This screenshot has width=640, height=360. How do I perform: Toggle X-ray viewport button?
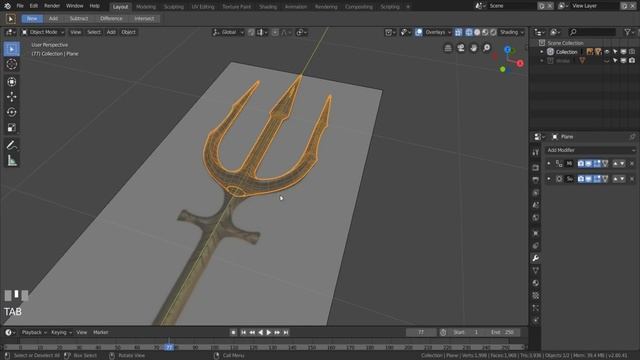click(x=458, y=32)
